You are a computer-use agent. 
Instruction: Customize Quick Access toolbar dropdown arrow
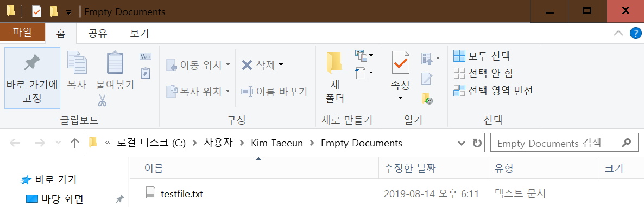[x=68, y=12]
